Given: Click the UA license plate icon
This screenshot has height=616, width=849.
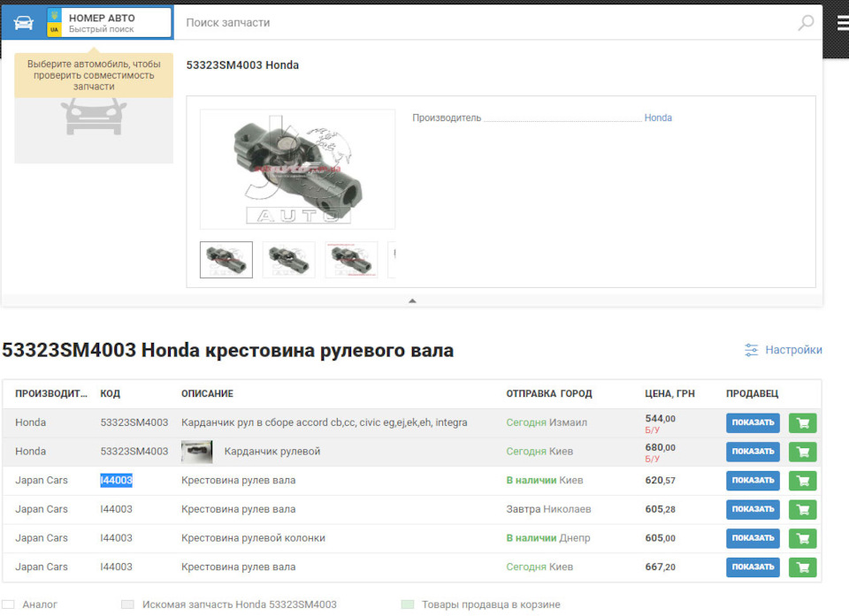Looking at the screenshot, I should click(x=54, y=23).
